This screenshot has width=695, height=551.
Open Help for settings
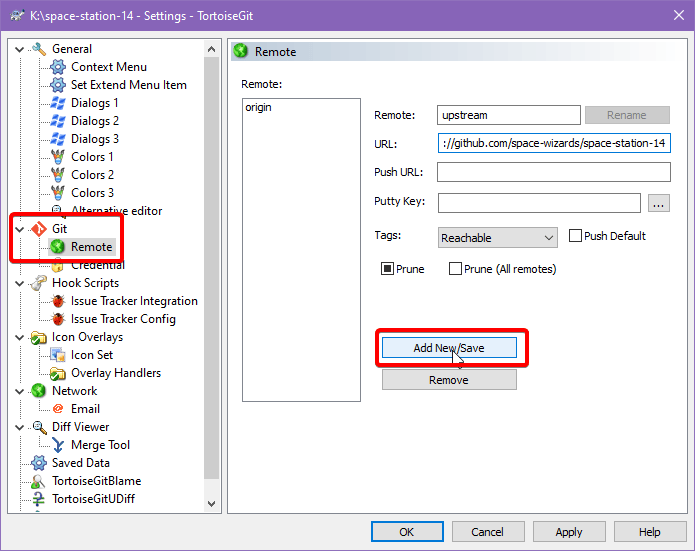[650, 531]
